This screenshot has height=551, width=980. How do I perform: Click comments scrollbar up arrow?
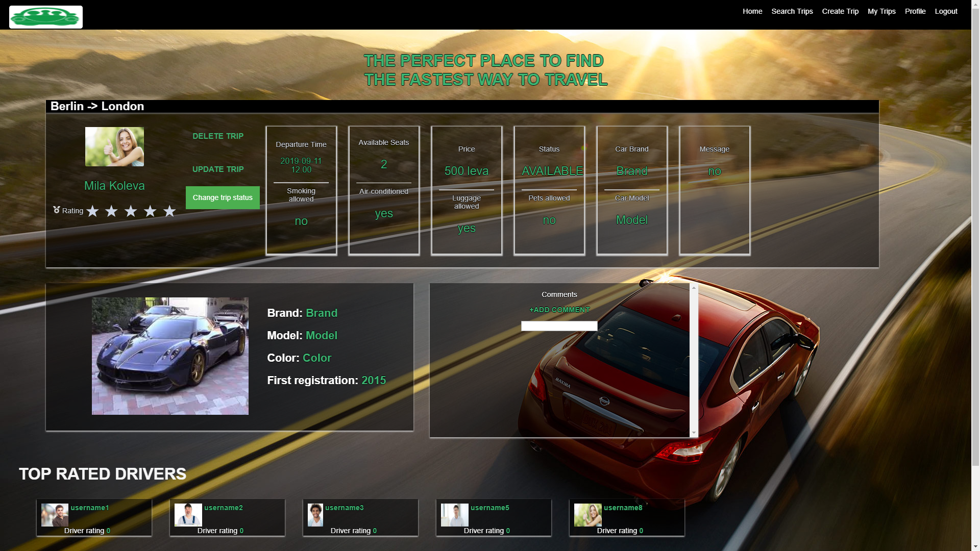pyautogui.click(x=694, y=288)
